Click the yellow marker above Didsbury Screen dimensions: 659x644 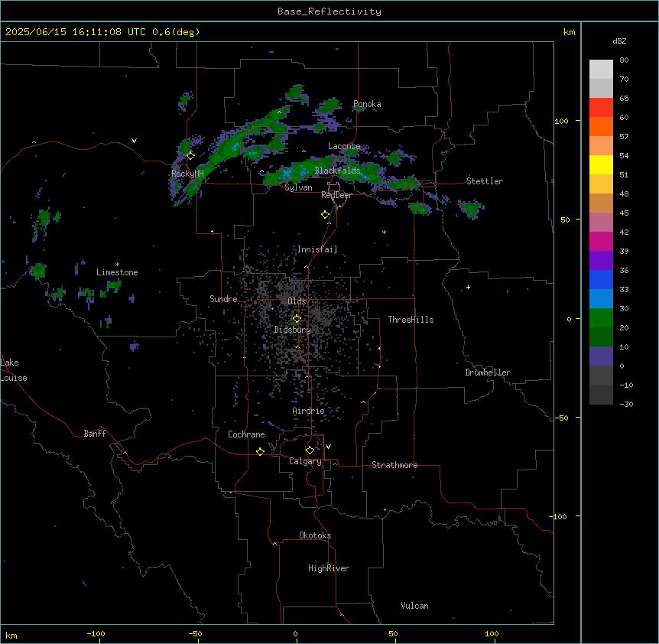297,318
